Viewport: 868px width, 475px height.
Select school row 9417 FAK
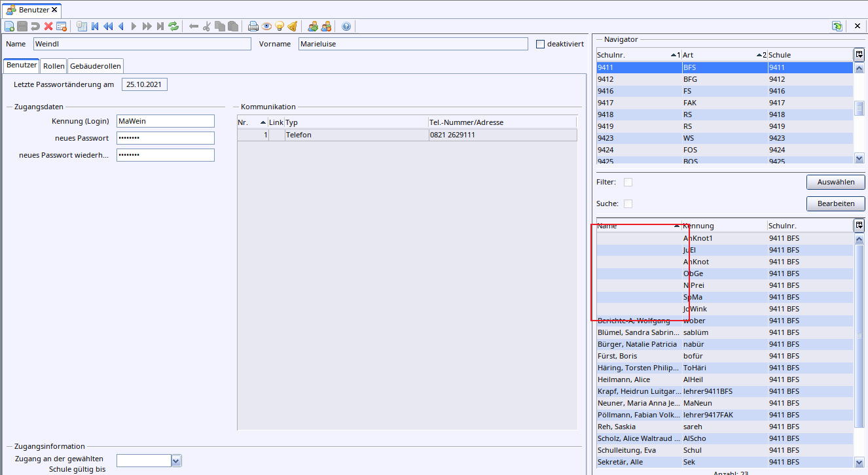click(725, 103)
